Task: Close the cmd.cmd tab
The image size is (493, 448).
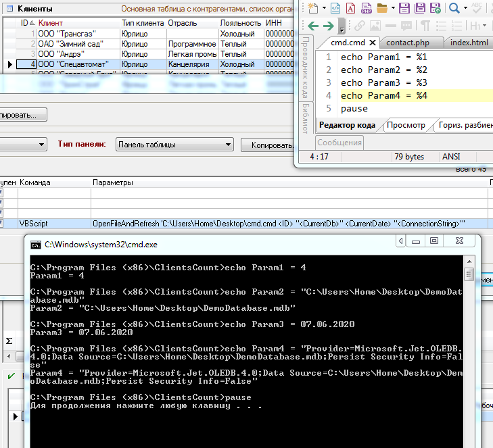Action: 373,43
